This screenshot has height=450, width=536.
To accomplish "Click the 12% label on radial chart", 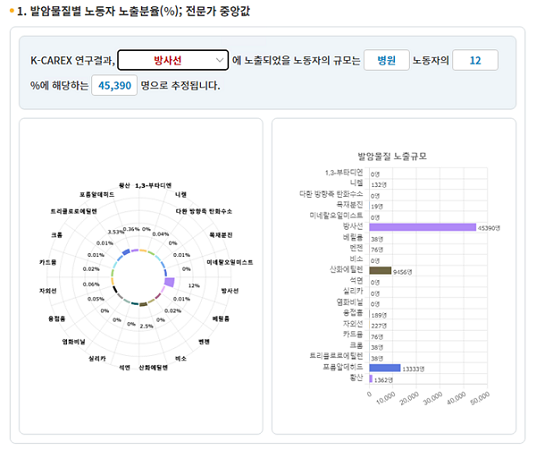I will pos(194,286).
